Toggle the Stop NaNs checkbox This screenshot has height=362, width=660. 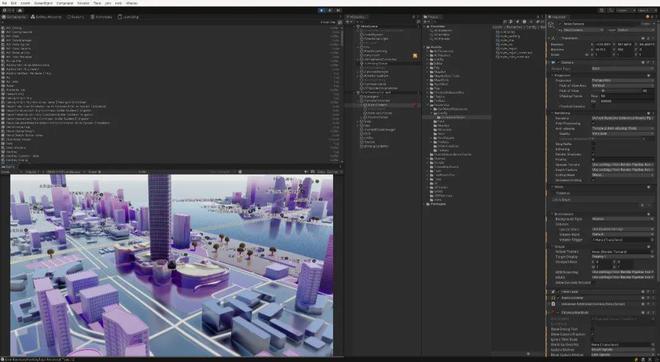tap(593, 144)
